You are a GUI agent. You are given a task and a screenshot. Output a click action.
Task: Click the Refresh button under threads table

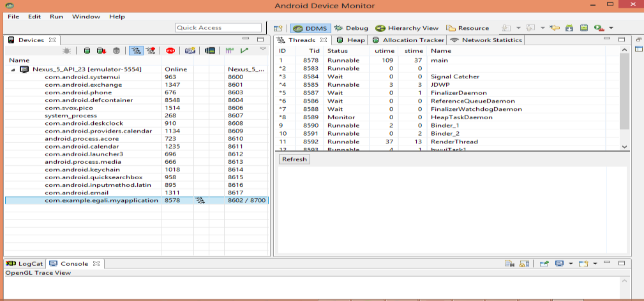click(x=294, y=159)
